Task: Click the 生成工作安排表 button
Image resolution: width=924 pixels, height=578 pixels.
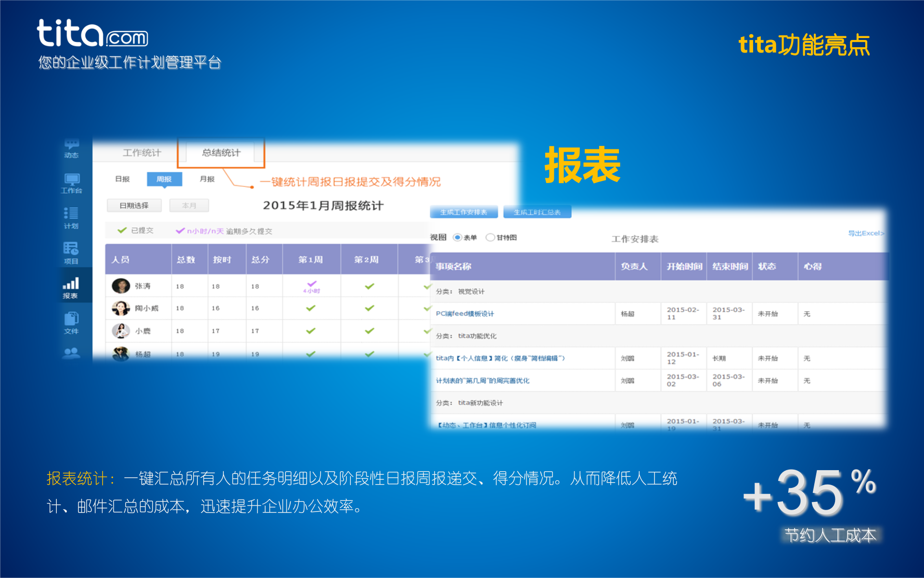Action: 464,211
